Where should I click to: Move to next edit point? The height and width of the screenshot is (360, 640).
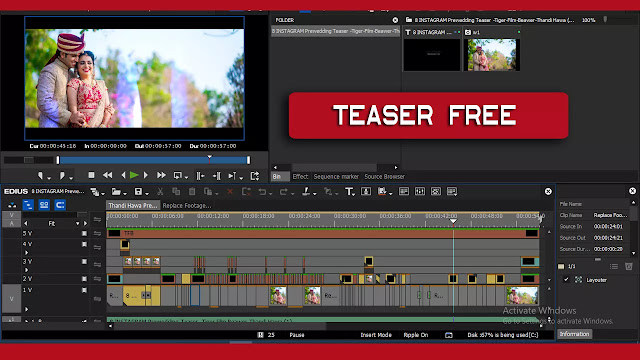(217, 176)
